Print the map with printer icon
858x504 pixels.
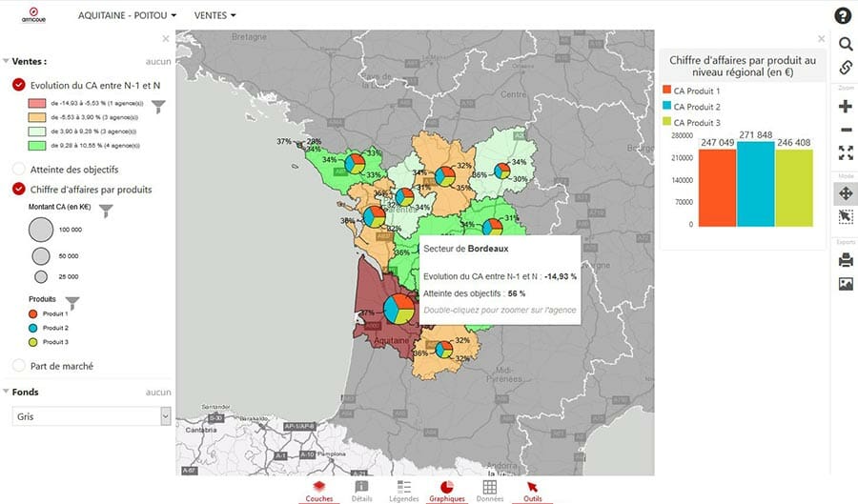[x=845, y=260]
